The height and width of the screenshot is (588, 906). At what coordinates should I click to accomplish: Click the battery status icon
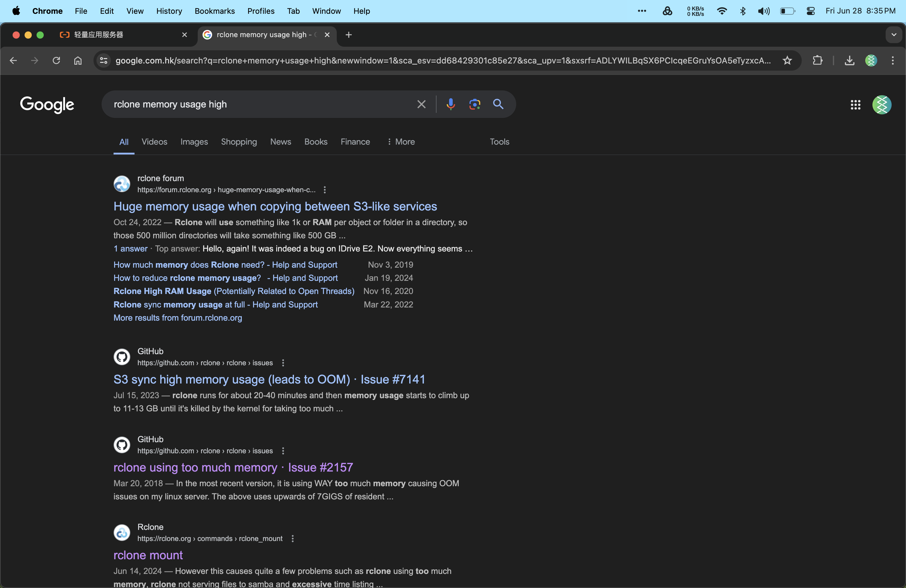coord(788,11)
